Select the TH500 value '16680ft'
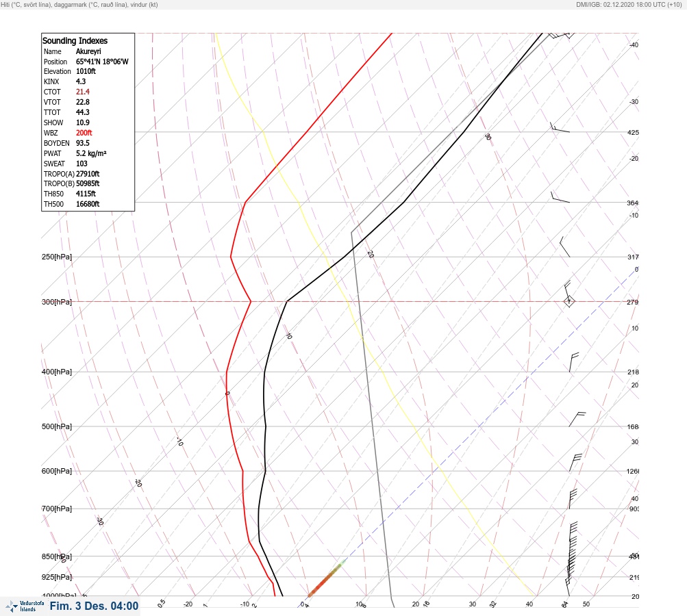 (x=88, y=204)
